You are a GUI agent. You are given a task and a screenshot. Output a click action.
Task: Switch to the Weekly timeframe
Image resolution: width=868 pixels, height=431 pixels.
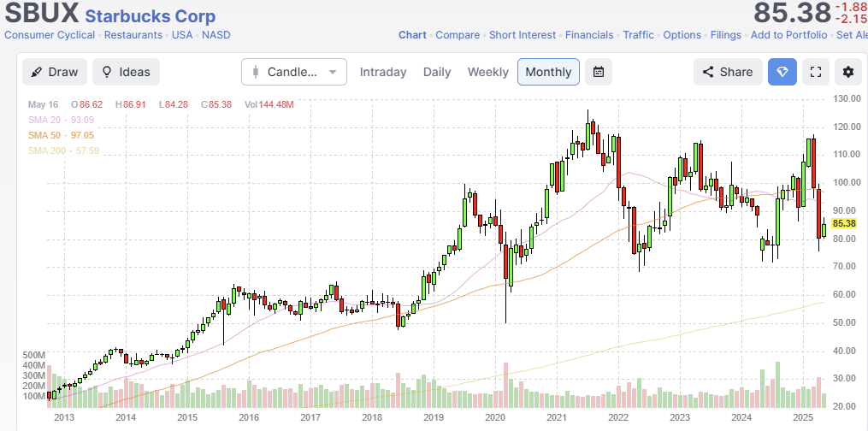487,72
